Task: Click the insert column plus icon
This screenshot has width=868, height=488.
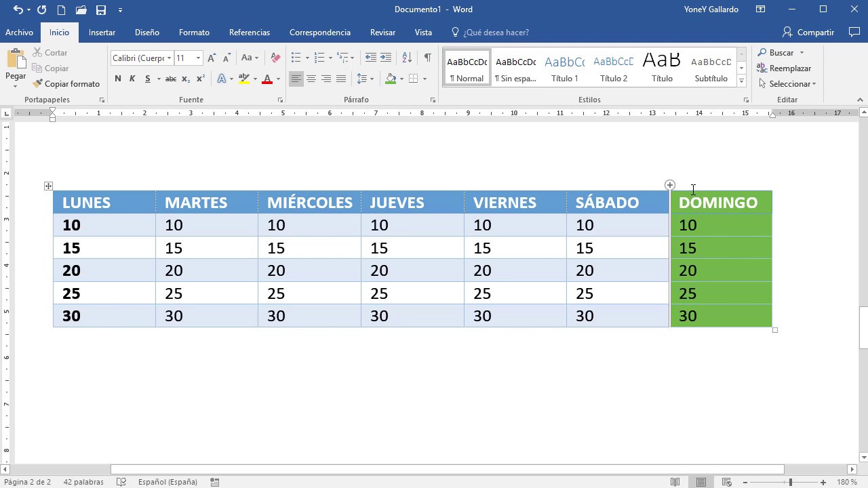Action: coord(670,185)
